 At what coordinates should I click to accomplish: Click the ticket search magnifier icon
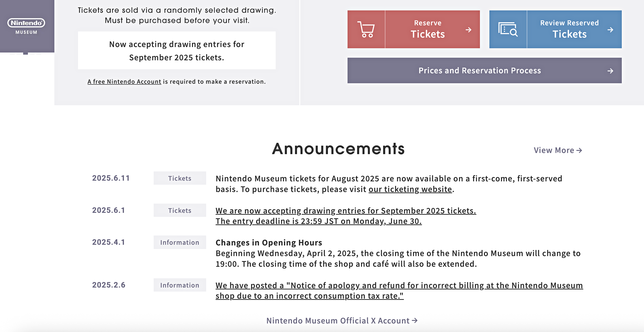(x=508, y=30)
